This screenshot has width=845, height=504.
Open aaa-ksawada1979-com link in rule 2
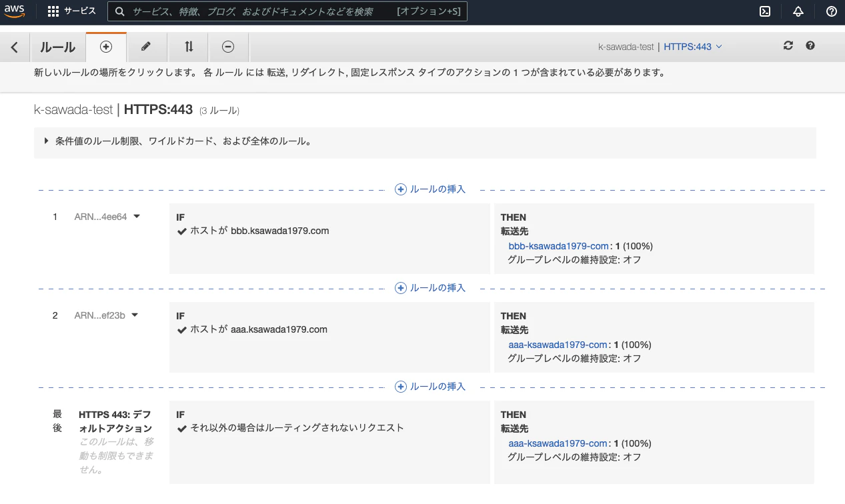(x=558, y=345)
